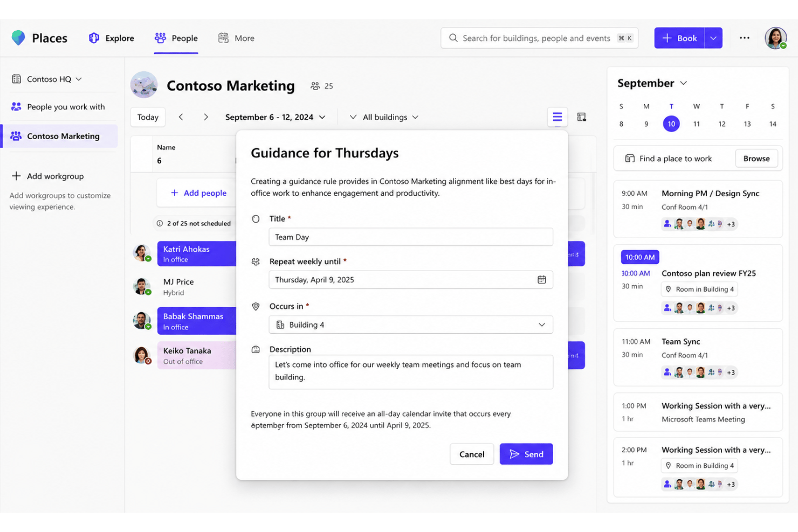
Task: Click the not scheduled info icon
Action: click(160, 223)
